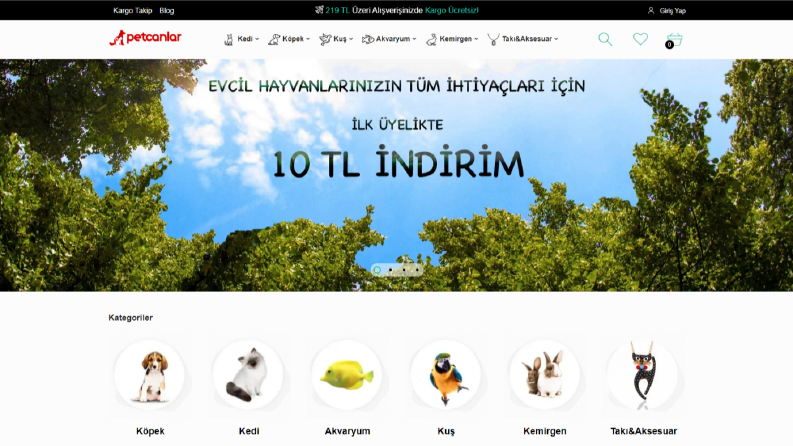This screenshot has height=446, width=793.
Task: Open the Akvaryum yellow fish thumbnail
Action: pyautogui.click(x=347, y=375)
